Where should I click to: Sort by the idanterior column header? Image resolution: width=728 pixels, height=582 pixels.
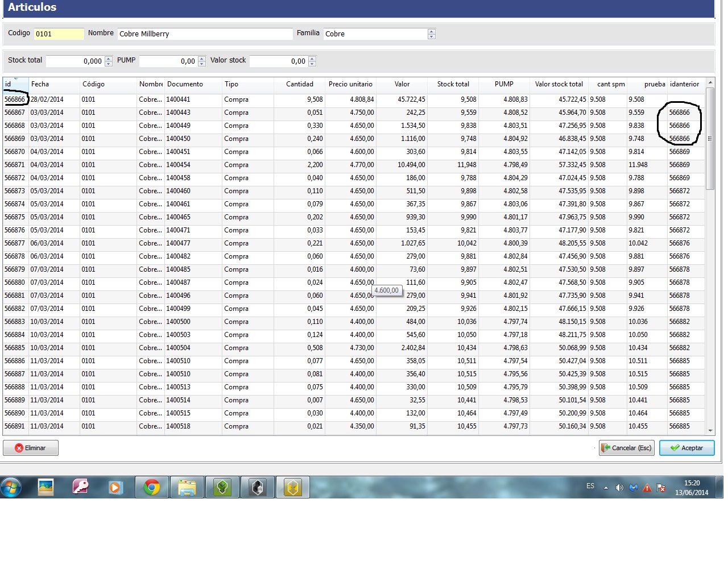(686, 84)
